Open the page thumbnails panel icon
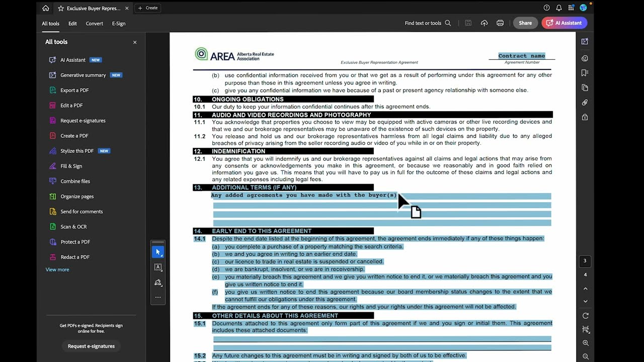Image resolution: width=644 pixels, height=362 pixels. point(585,88)
